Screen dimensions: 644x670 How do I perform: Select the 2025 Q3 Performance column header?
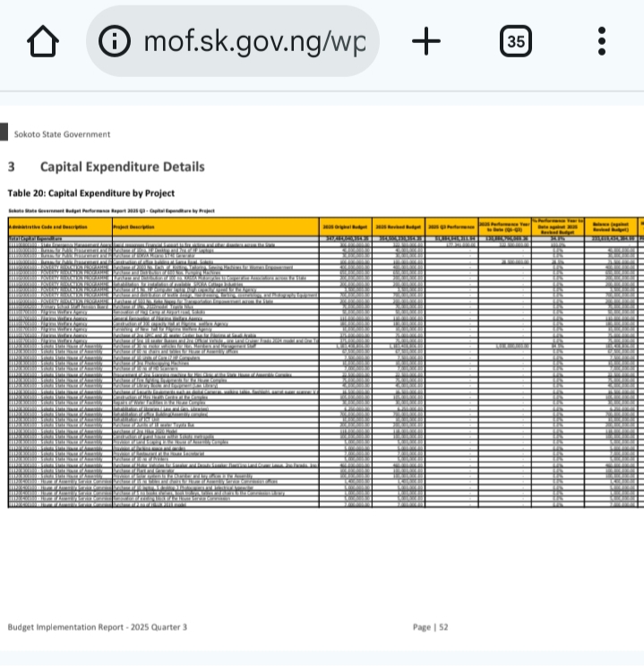tap(451, 228)
